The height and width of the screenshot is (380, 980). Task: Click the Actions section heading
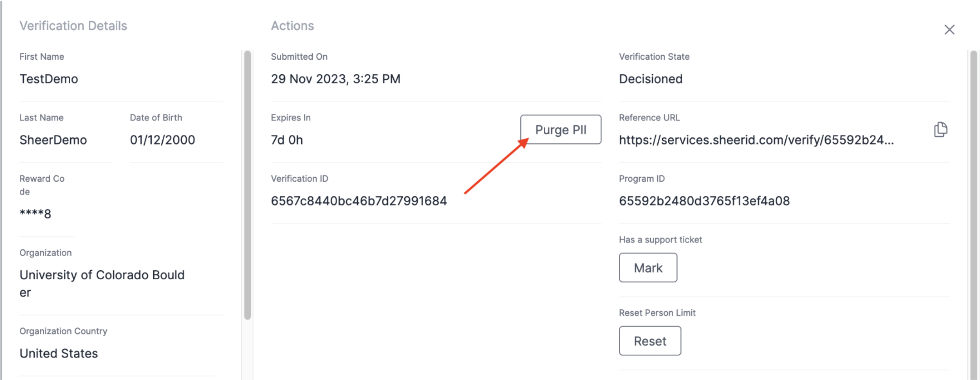[292, 26]
